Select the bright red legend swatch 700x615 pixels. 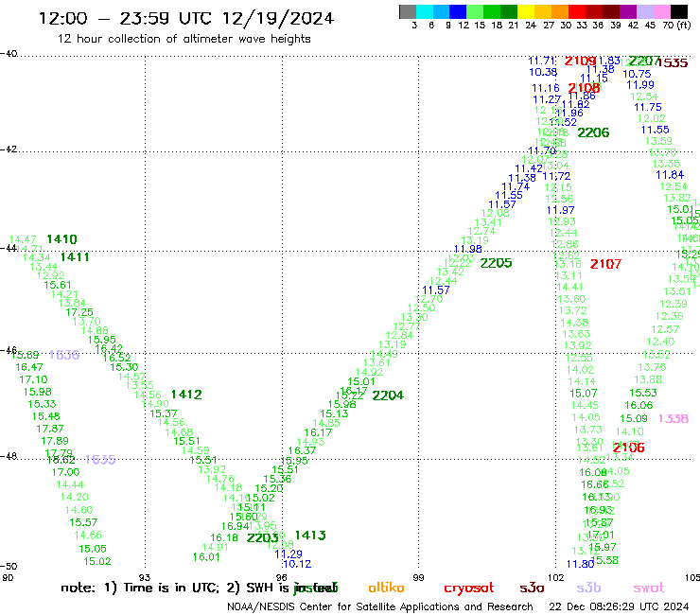point(577,11)
